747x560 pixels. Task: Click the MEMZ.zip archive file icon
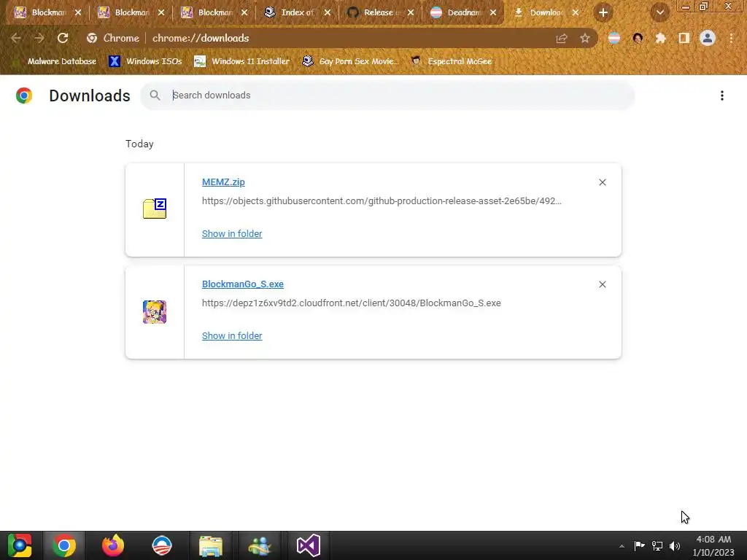(155, 209)
